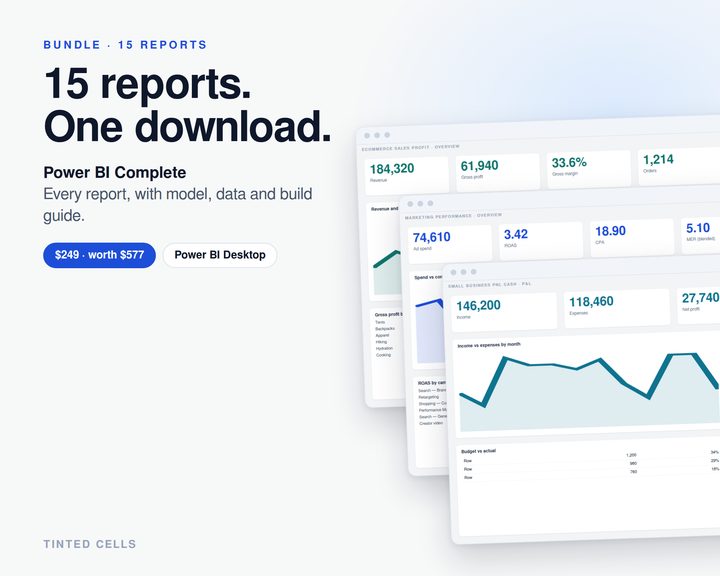Open the 61,940 Gross profit card
The image size is (720, 576).
(497, 171)
